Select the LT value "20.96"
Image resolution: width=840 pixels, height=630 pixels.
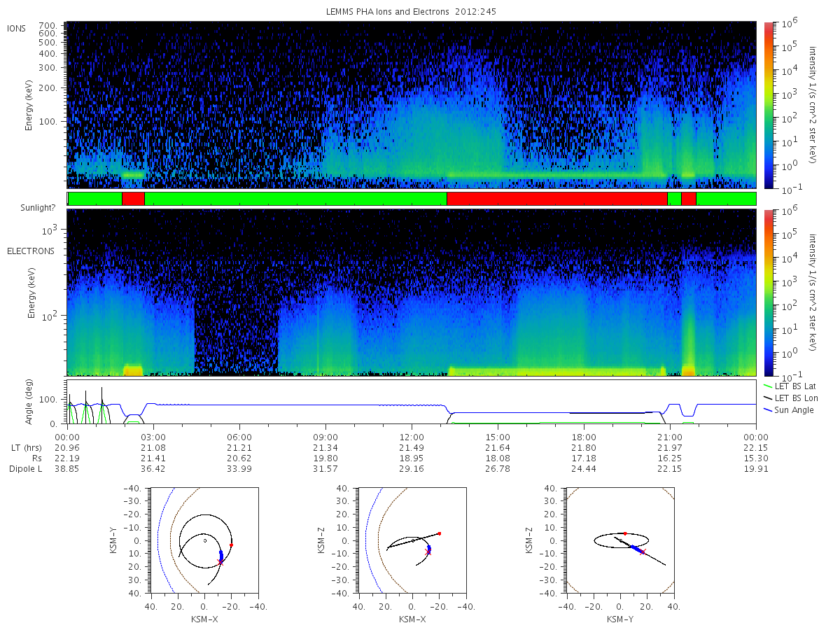coord(66,447)
